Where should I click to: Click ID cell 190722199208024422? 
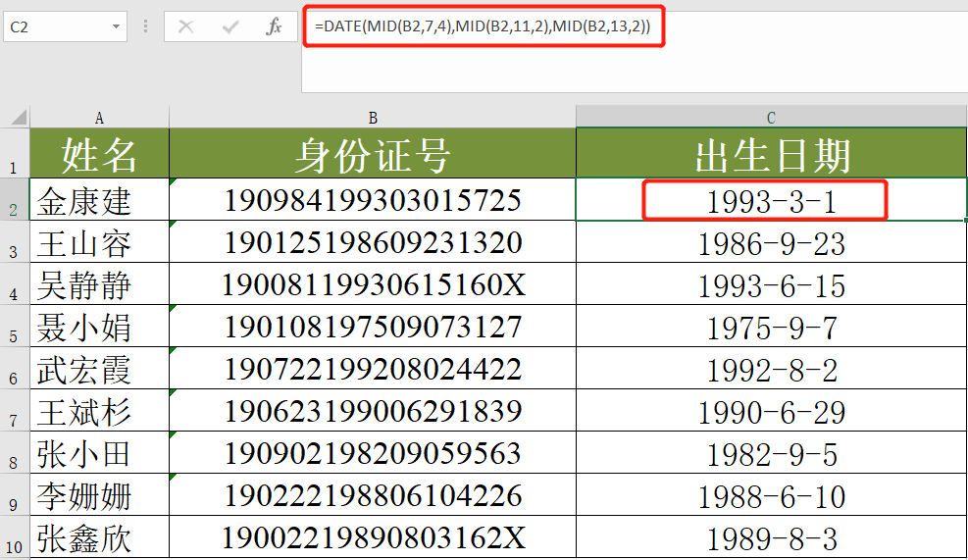click(373, 368)
